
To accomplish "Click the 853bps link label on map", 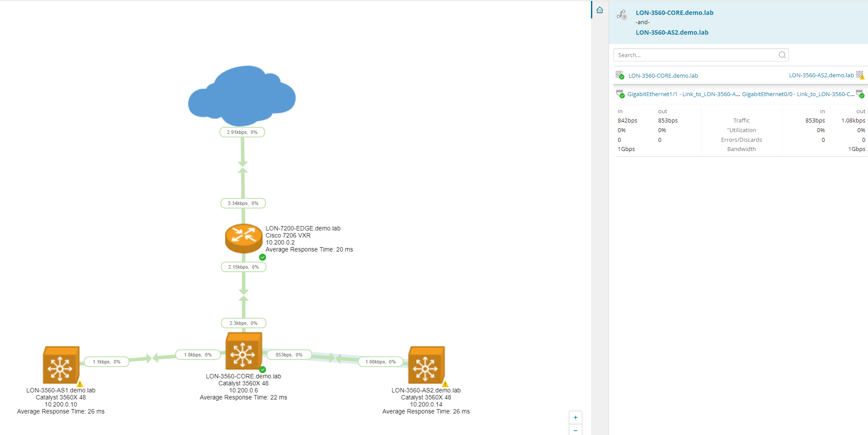I will pos(289,355).
